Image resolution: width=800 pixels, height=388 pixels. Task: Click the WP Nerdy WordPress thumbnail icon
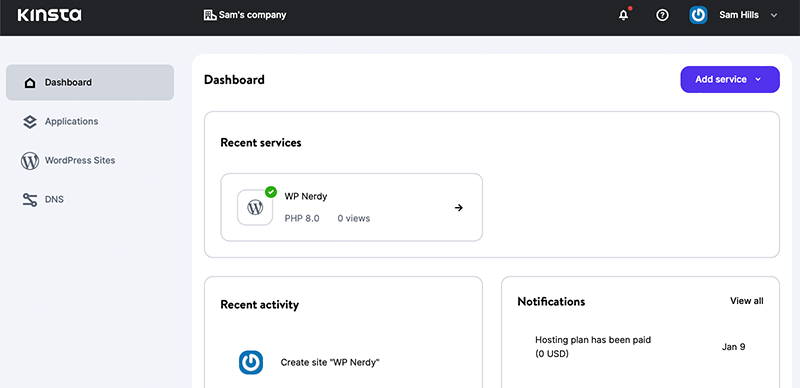pyautogui.click(x=255, y=207)
